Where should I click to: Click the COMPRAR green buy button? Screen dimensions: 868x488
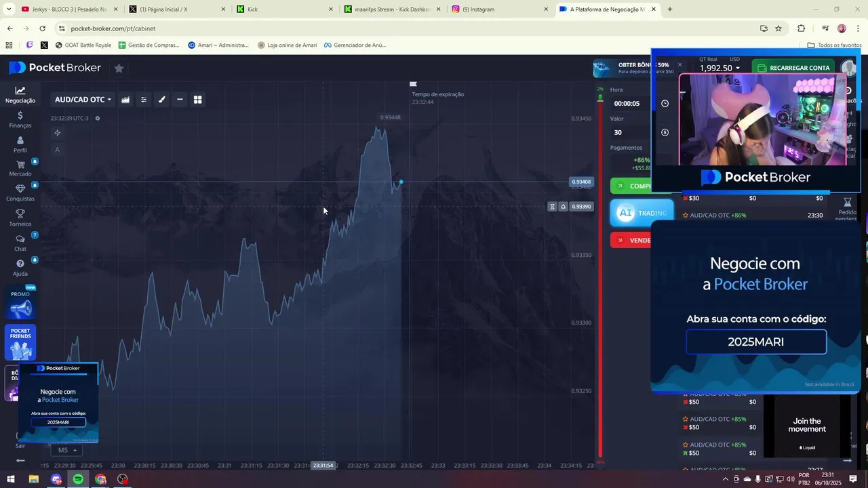tap(631, 186)
